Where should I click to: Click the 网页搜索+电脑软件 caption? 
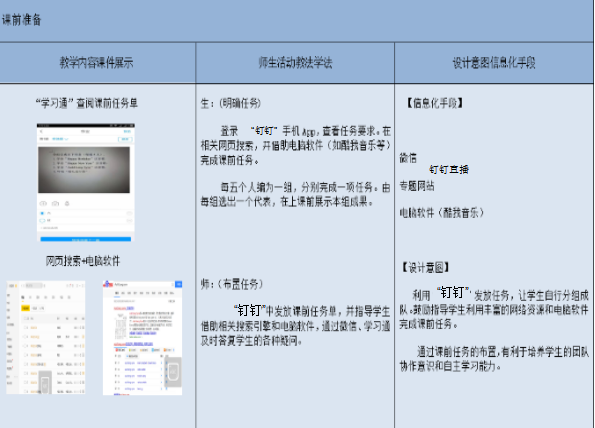(83, 261)
